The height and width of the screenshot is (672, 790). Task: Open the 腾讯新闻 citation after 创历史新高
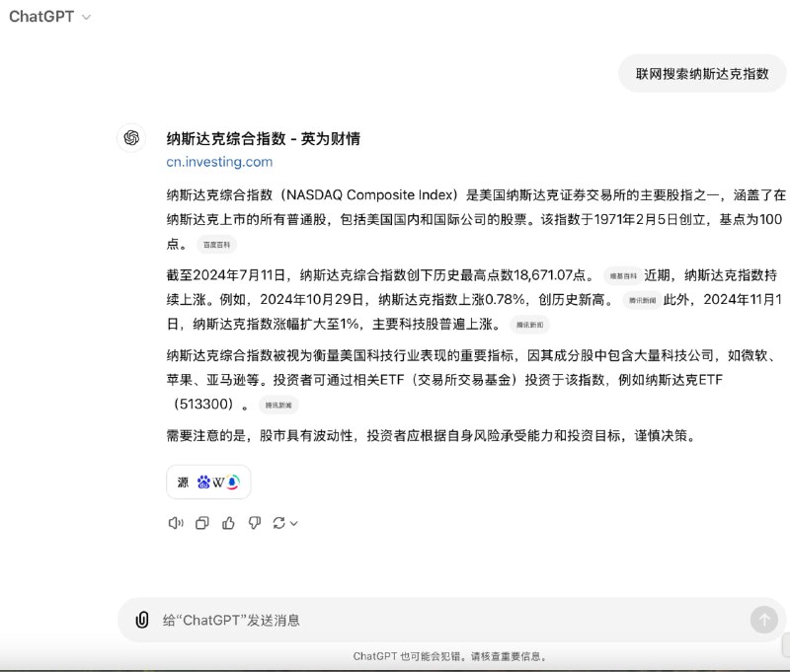[x=643, y=300]
